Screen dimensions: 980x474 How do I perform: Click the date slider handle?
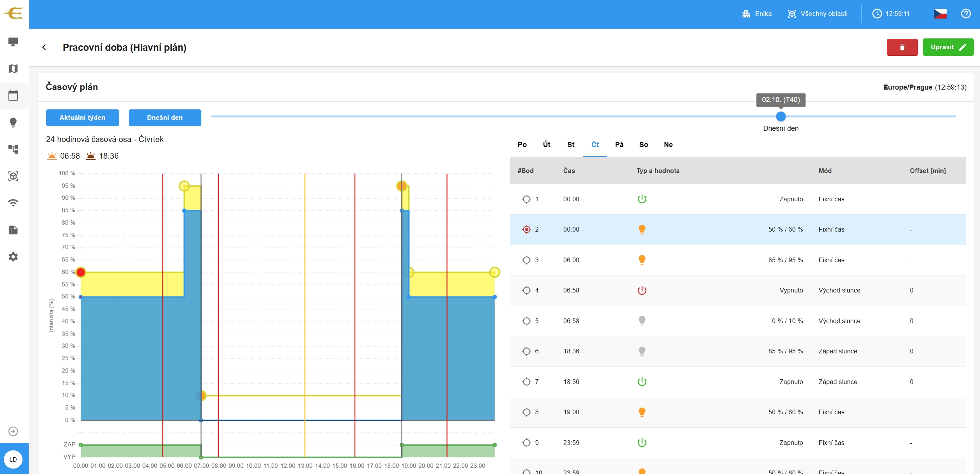[781, 116]
